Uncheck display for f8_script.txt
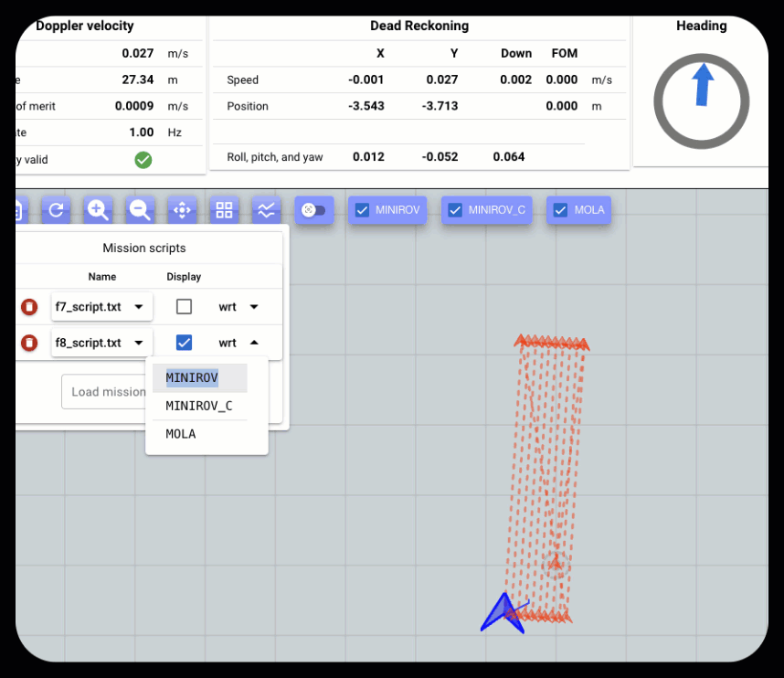The image size is (784, 678). coord(184,343)
